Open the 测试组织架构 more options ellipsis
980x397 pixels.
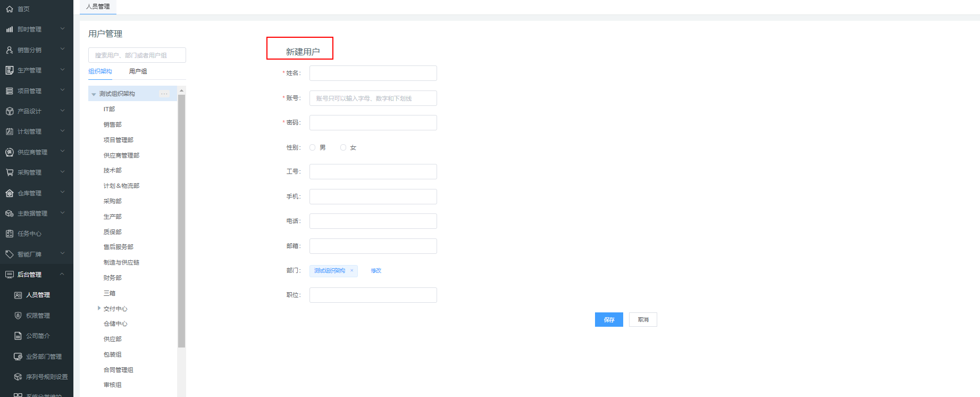(x=164, y=94)
